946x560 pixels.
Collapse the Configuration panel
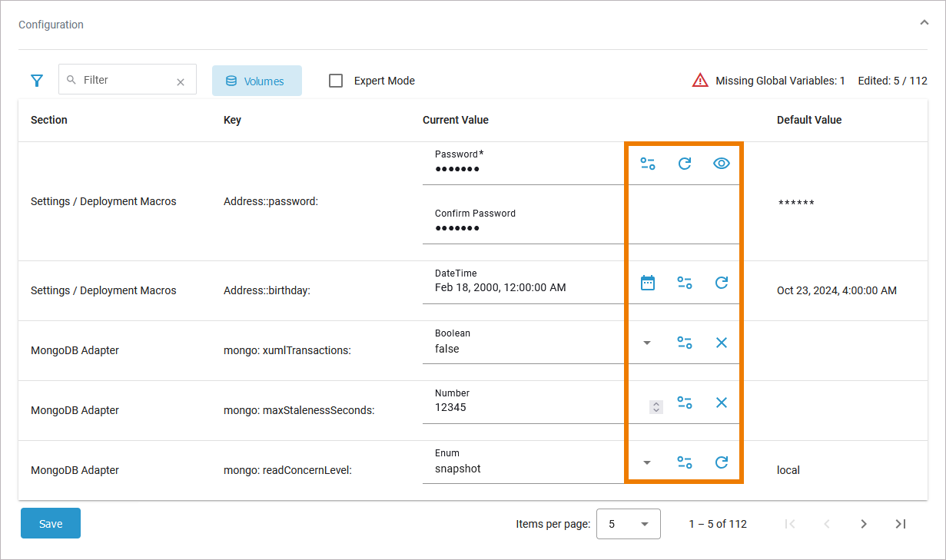coord(924,23)
